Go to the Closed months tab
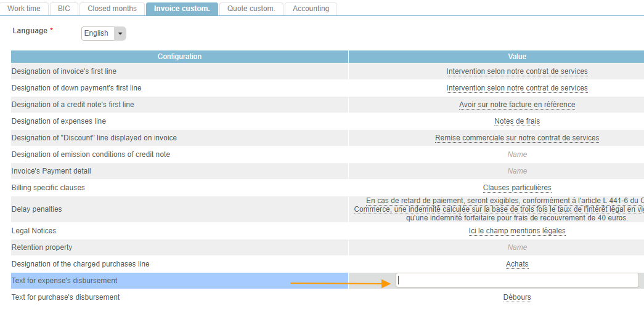644x309 pixels. 112,9
